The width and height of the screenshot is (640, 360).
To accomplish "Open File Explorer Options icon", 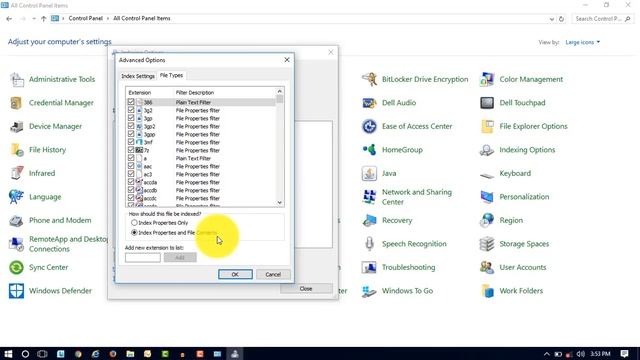I will pyautogui.click(x=487, y=127).
